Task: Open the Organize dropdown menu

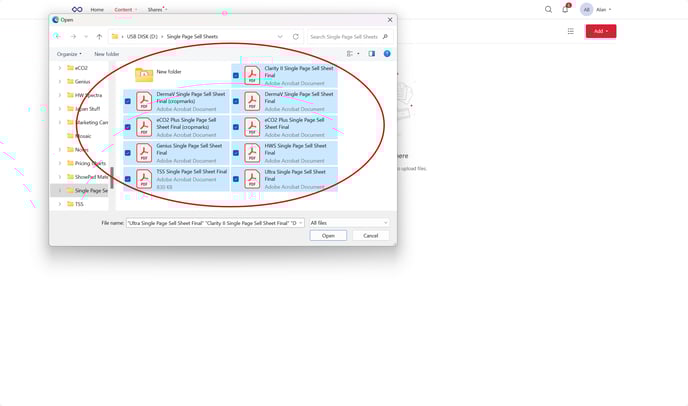Action: coord(69,54)
